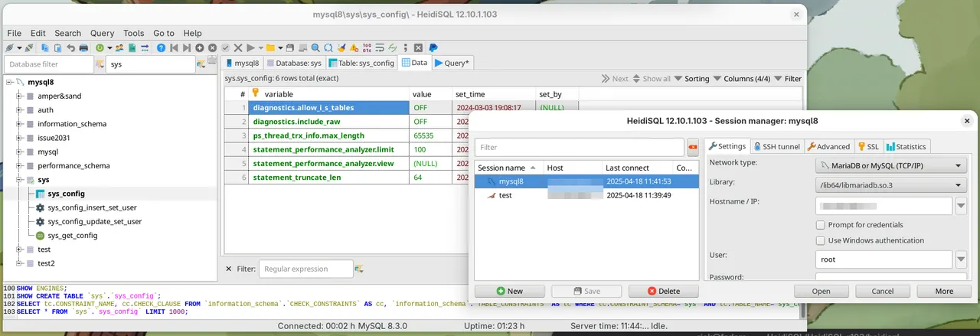Expand the information_schema database node
The image size is (980, 336).
coord(20,124)
